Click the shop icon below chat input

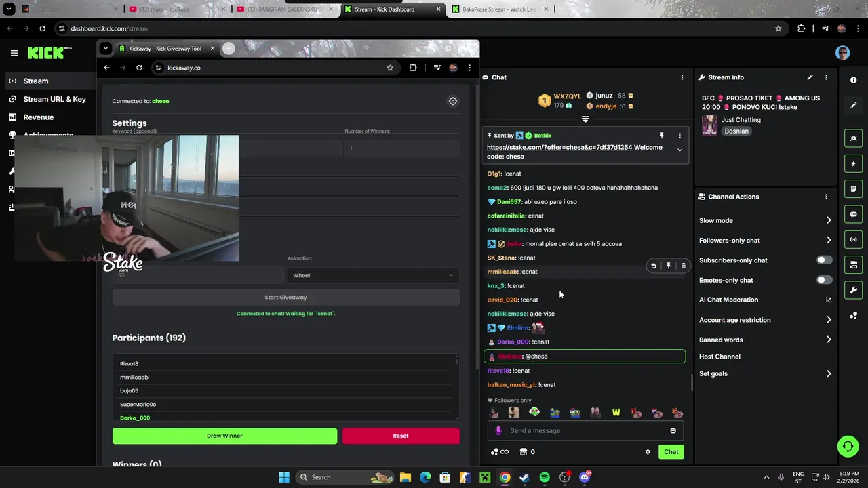pos(524,452)
